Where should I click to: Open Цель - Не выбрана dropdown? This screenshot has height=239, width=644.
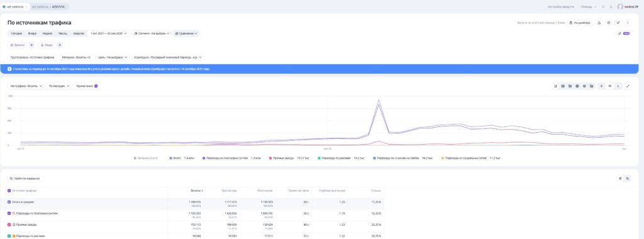(113, 57)
